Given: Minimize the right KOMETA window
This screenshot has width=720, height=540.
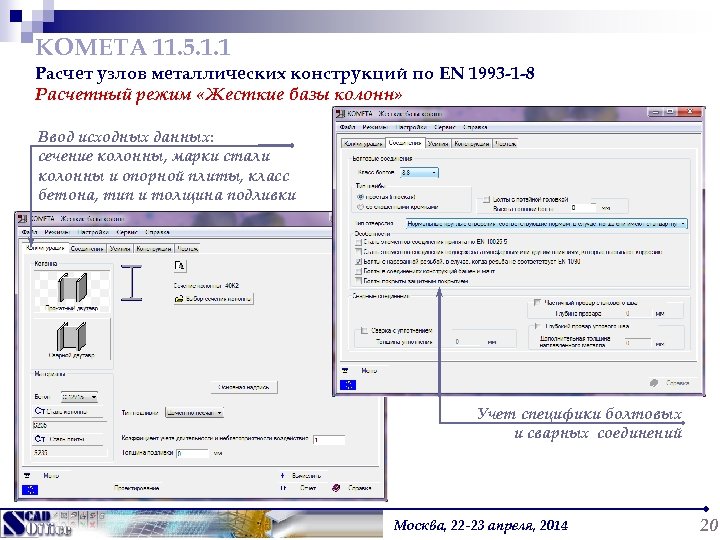Looking at the screenshot, I should tap(655, 112).
